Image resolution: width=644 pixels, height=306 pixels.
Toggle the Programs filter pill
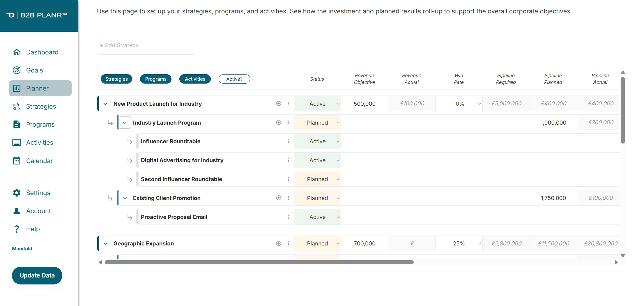[x=156, y=79]
